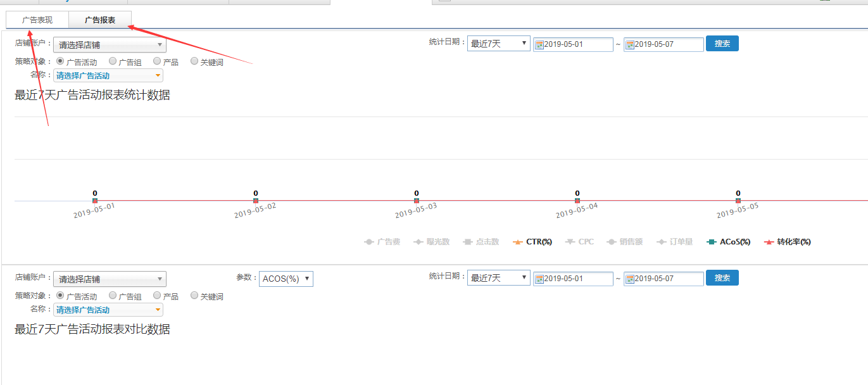
Task: Click calendar icon of upper end date 2019-05-07
Action: click(630, 45)
